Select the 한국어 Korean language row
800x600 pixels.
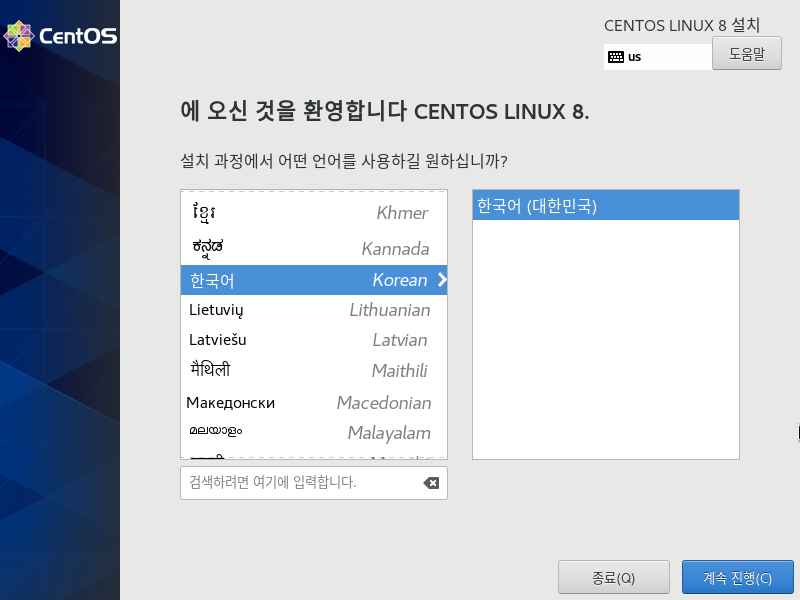coord(314,280)
